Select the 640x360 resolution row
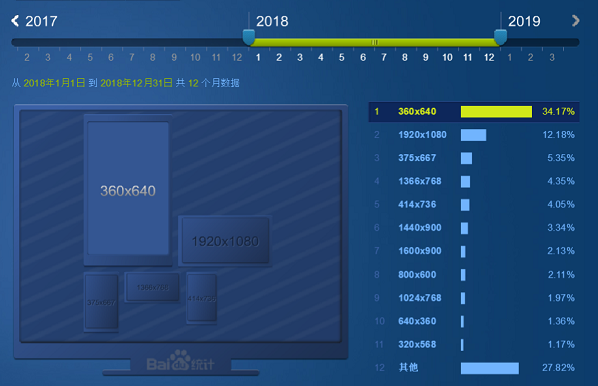Screen dimensions: 598x386 pos(474,321)
